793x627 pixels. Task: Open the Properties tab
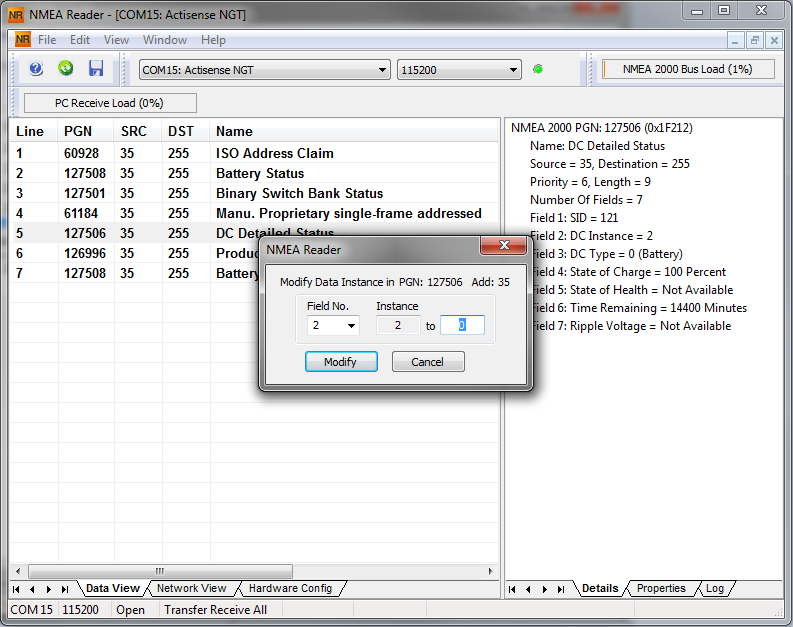click(x=661, y=589)
